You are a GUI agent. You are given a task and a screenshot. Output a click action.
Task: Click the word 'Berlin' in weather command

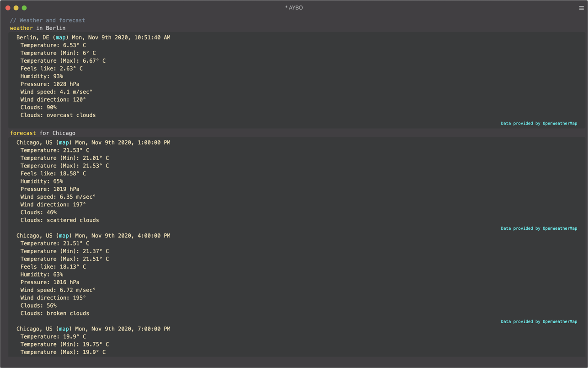pos(55,28)
